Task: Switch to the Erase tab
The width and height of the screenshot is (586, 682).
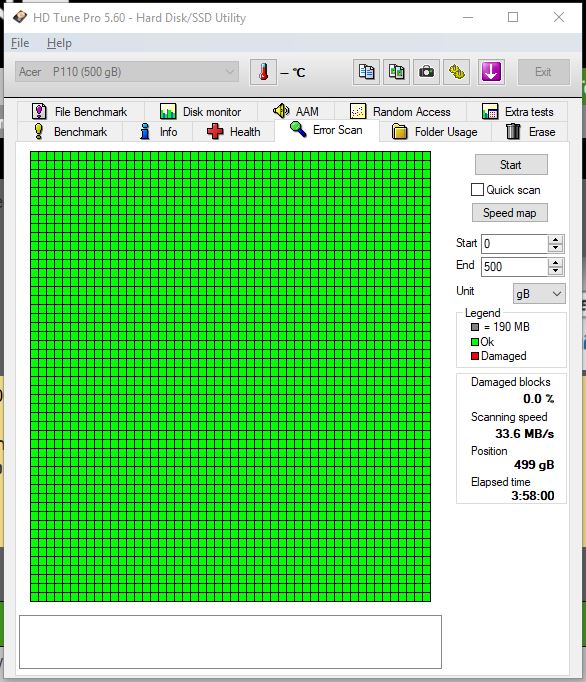Action: [530, 131]
